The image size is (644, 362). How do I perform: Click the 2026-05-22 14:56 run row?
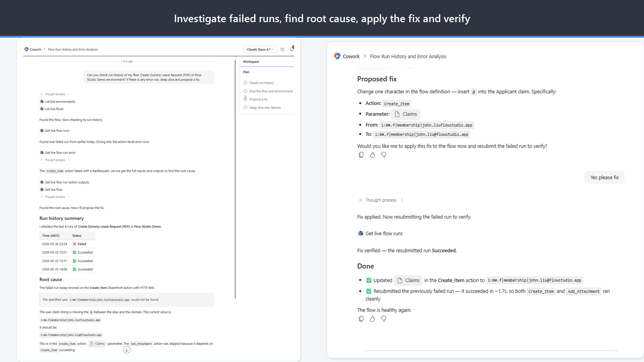pos(67,270)
